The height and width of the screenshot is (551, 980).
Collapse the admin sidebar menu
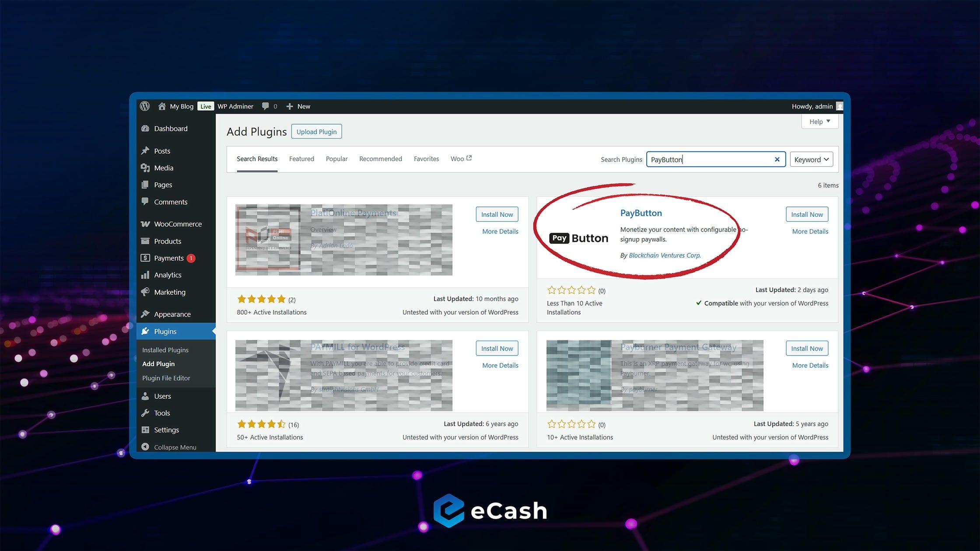point(175,447)
